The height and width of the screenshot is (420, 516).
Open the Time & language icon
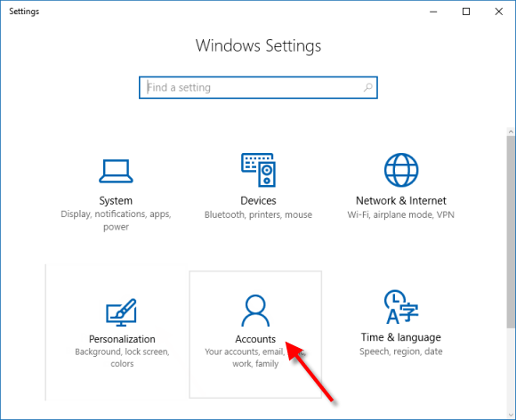(x=401, y=307)
